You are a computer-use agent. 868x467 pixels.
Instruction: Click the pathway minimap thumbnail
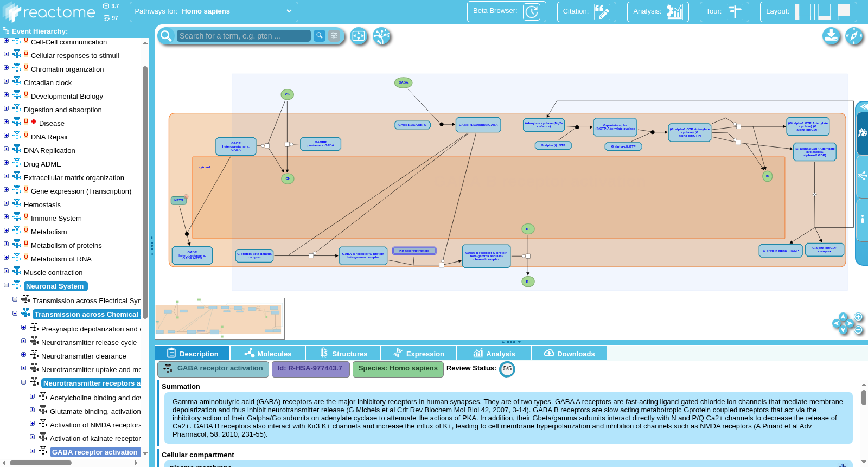220,318
